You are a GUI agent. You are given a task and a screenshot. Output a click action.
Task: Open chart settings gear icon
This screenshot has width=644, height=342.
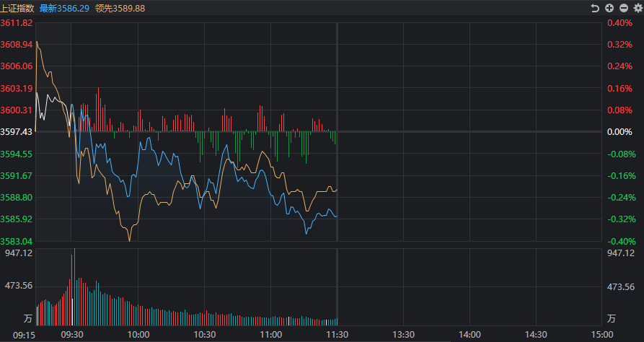click(638, 8)
